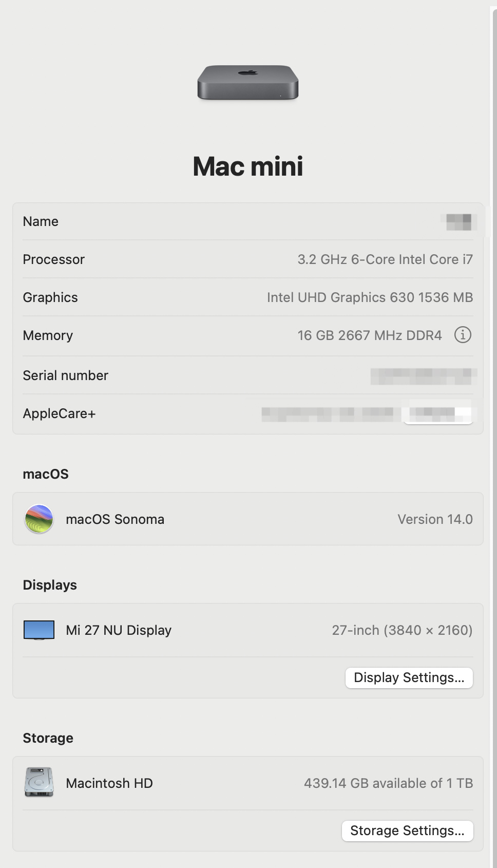Click the blurred AppleCare+ details button

coord(438,414)
